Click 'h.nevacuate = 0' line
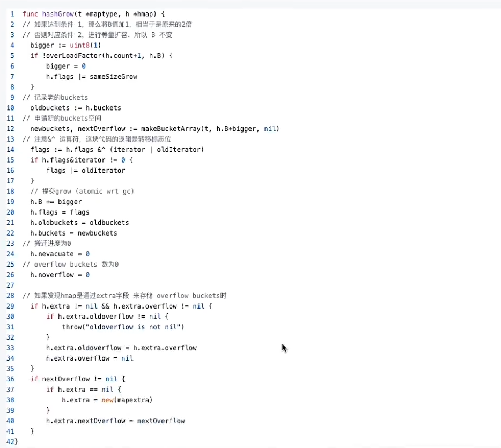The image size is (501, 448). tap(60, 254)
